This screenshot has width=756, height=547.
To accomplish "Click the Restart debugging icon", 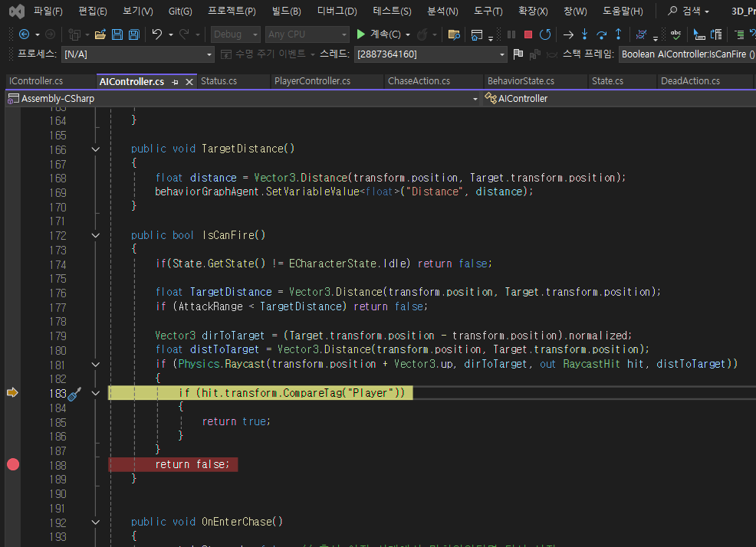I will [x=545, y=34].
